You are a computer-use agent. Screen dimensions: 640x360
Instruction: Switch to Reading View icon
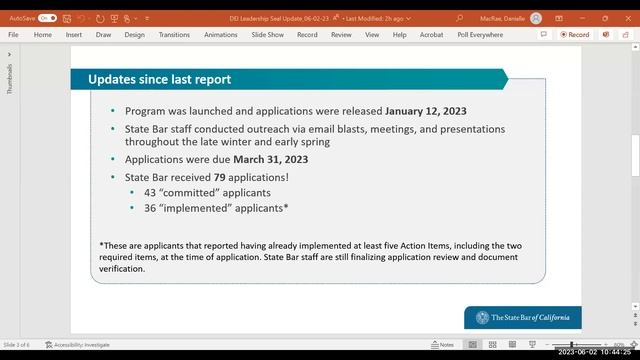pyautogui.click(x=512, y=345)
